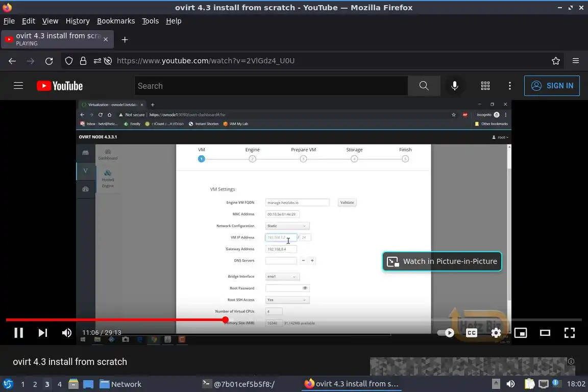This screenshot has width=588, height=392.
Task: Open the site permissions icon
Action: tap(97, 61)
